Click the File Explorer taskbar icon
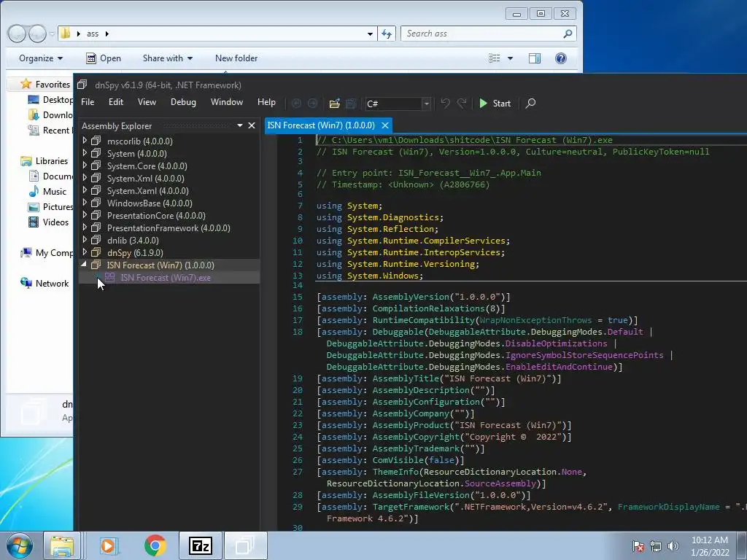This screenshot has height=560, width=747. pyautogui.click(x=62, y=545)
